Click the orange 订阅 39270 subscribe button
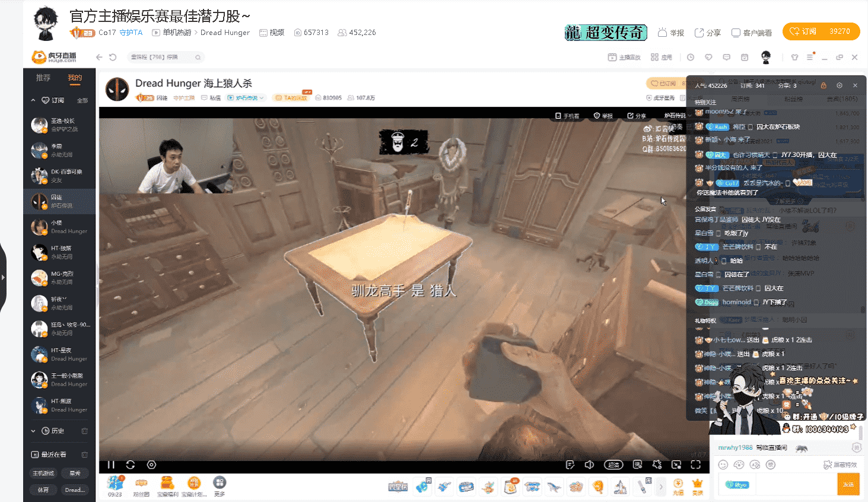This screenshot has width=868, height=502. (821, 31)
